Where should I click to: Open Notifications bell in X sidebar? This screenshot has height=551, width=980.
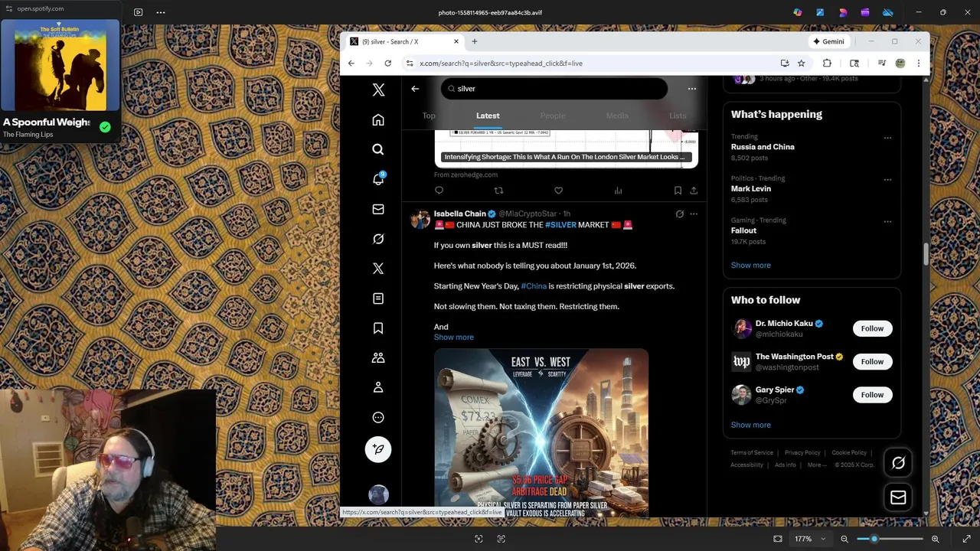(x=378, y=179)
